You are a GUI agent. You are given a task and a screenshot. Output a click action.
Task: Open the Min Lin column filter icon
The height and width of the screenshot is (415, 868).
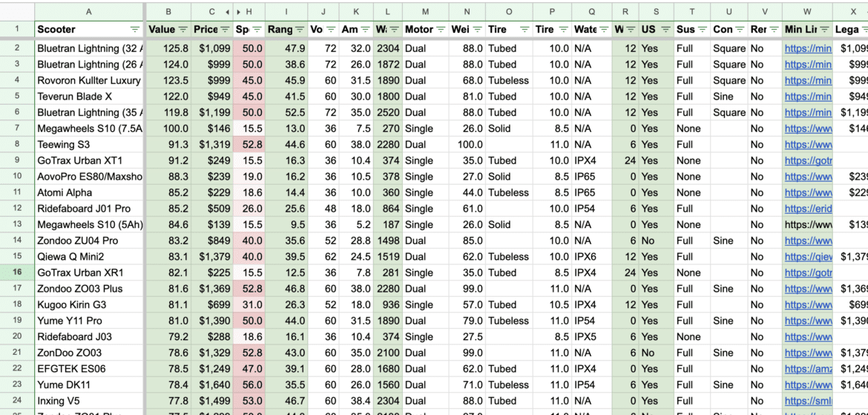(824, 30)
